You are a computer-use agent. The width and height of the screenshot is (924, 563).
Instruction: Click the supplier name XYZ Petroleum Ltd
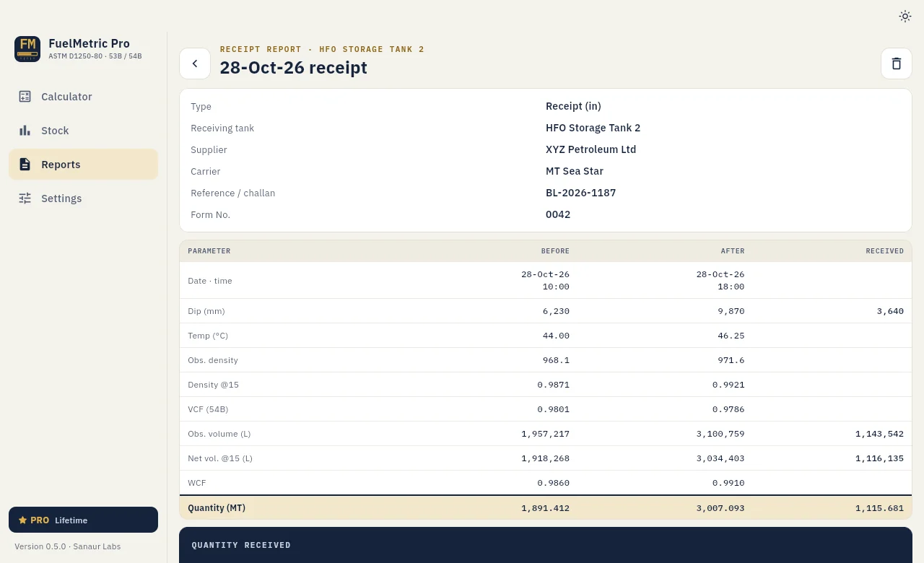pyautogui.click(x=590, y=149)
